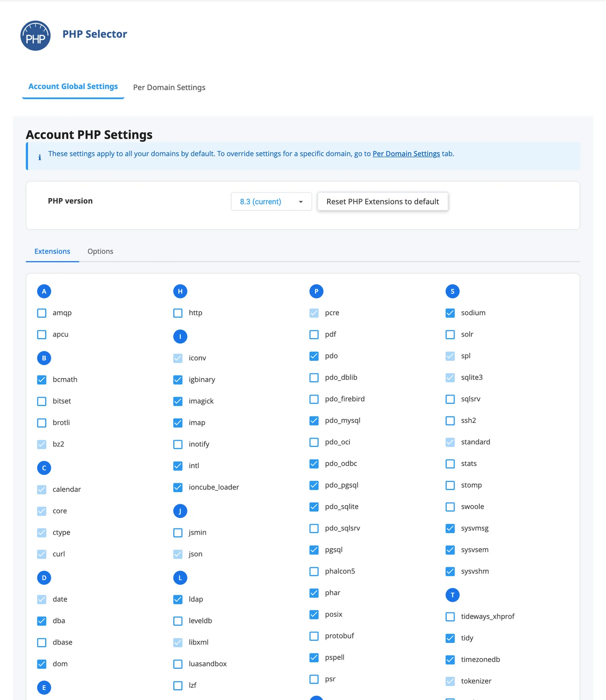This screenshot has width=606, height=700.
Task: Check the swoole extension box
Action: coord(450,507)
